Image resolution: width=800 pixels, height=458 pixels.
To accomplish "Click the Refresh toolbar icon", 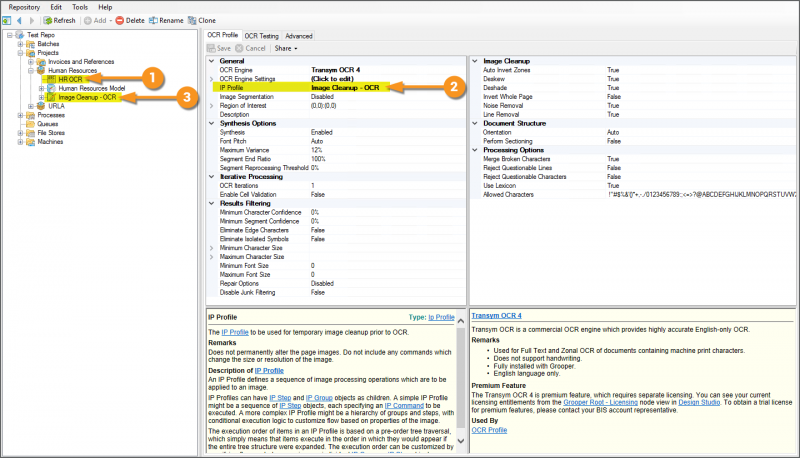I will pos(46,20).
